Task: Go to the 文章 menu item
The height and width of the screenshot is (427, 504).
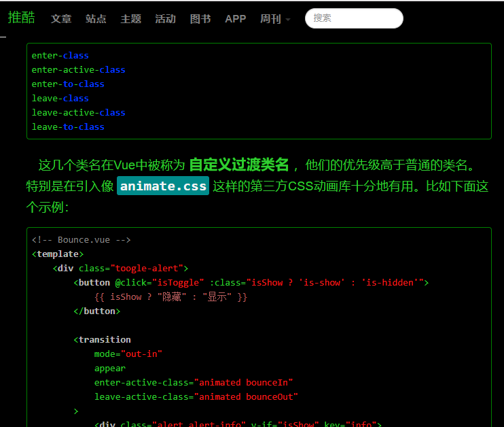Action: pyautogui.click(x=61, y=18)
